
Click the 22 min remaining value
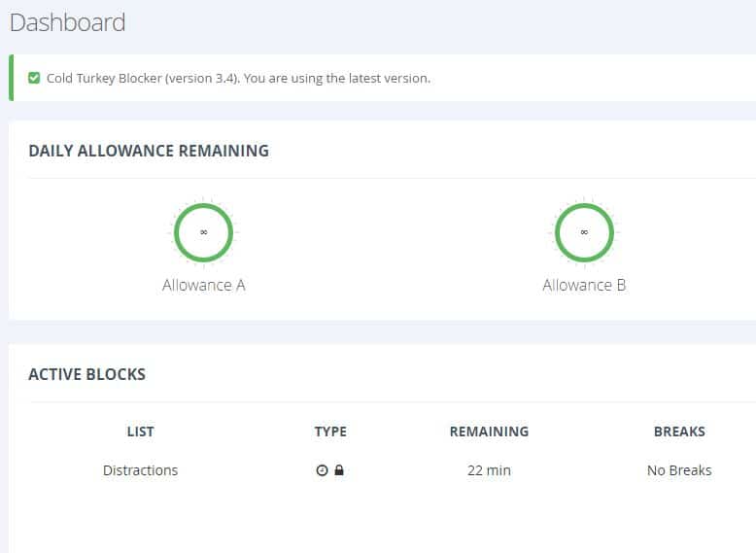click(x=489, y=470)
